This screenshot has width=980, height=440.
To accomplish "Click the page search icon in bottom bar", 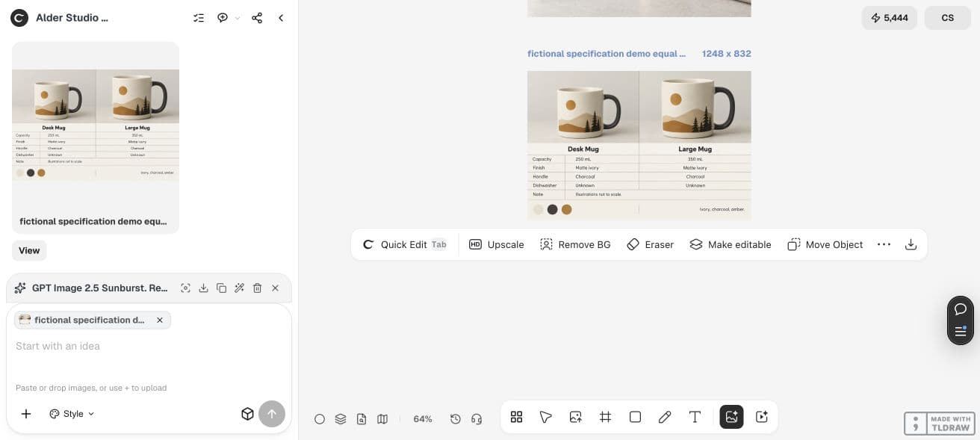I will tap(362, 419).
